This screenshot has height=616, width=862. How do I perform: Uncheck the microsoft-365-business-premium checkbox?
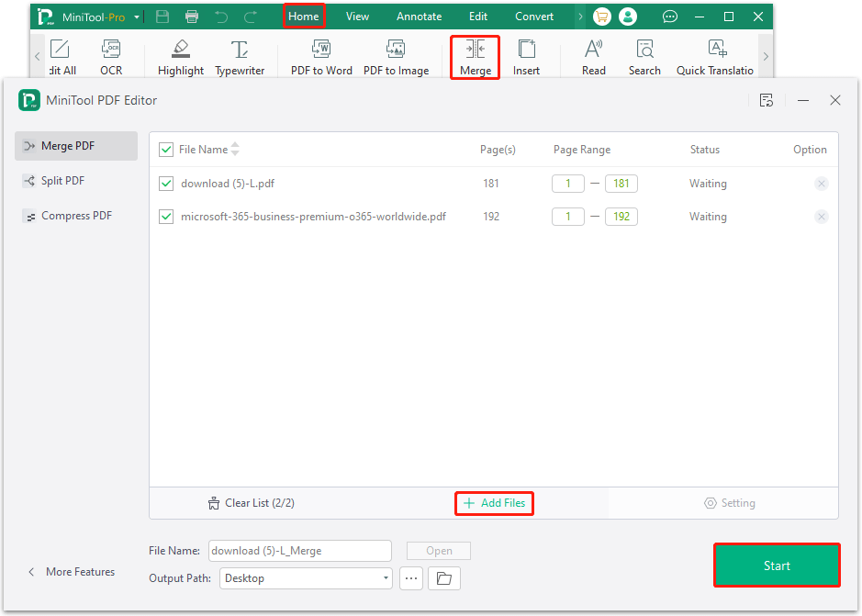[x=166, y=217]
